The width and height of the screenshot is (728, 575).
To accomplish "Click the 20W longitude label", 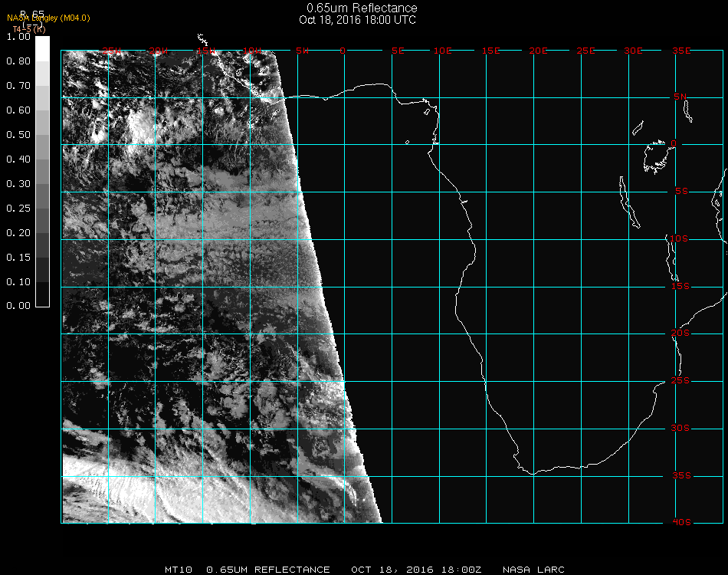I will pyautogui.click(x=159, y=51).
